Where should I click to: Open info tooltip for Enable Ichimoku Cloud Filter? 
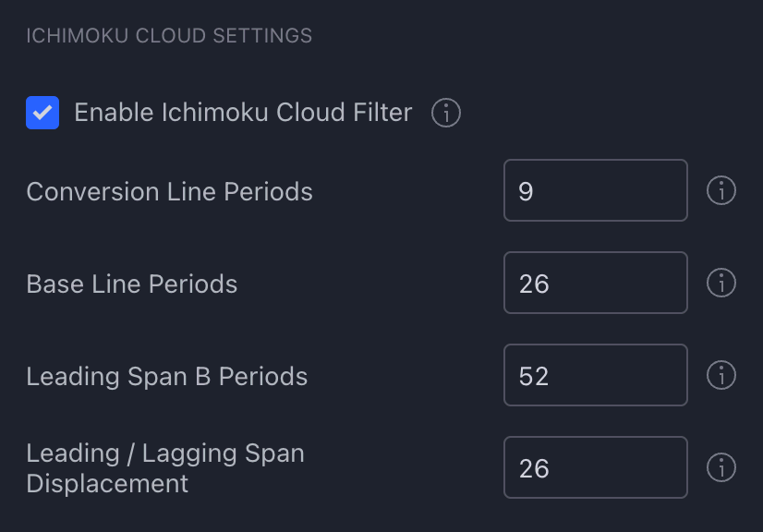446,113
